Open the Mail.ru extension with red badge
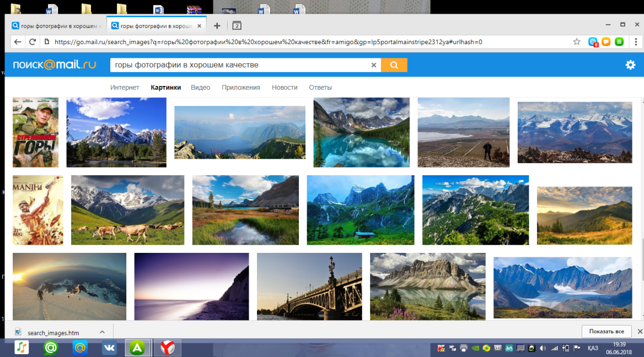Screen dimensions: 644x357 [x=593, y=42]
